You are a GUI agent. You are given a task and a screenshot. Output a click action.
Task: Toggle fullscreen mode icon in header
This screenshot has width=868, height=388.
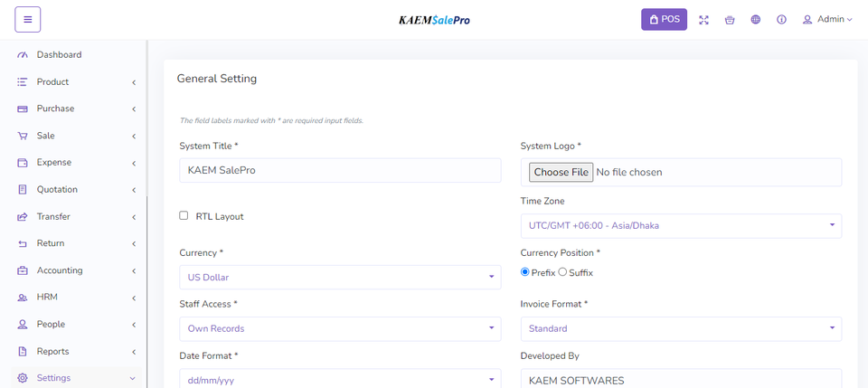703,20
